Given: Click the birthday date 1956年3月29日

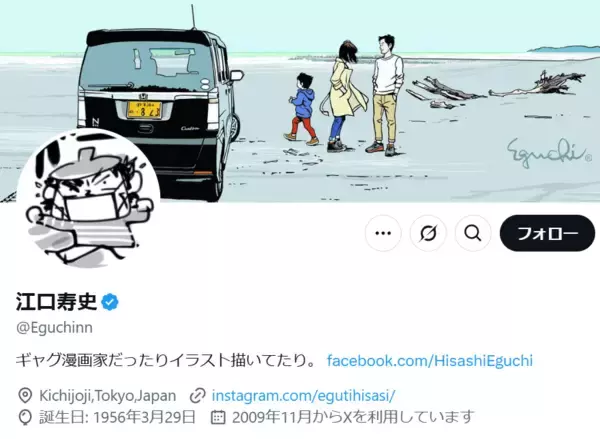Looking at the screenshot, I should (x=145, y=417).
